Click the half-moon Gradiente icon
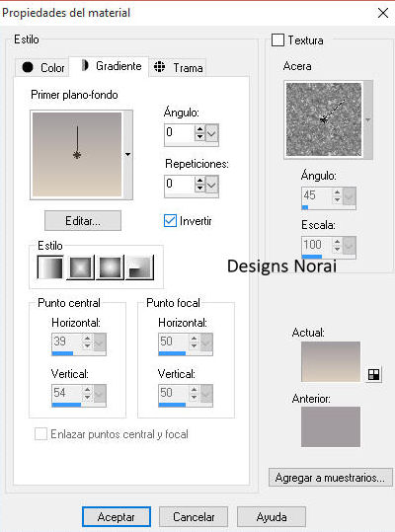The width and height of the screenshot is (395, 532). [85, 65]
